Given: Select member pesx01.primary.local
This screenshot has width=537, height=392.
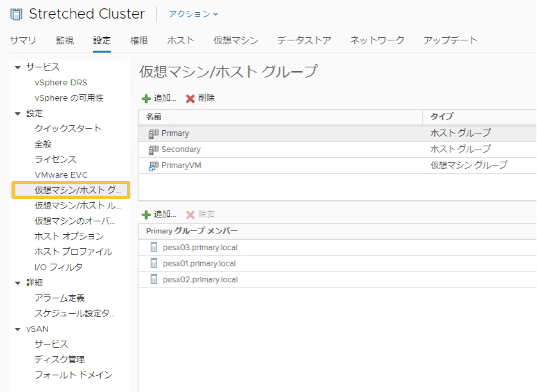Looking at the screenshot, I should coord(199,264).
